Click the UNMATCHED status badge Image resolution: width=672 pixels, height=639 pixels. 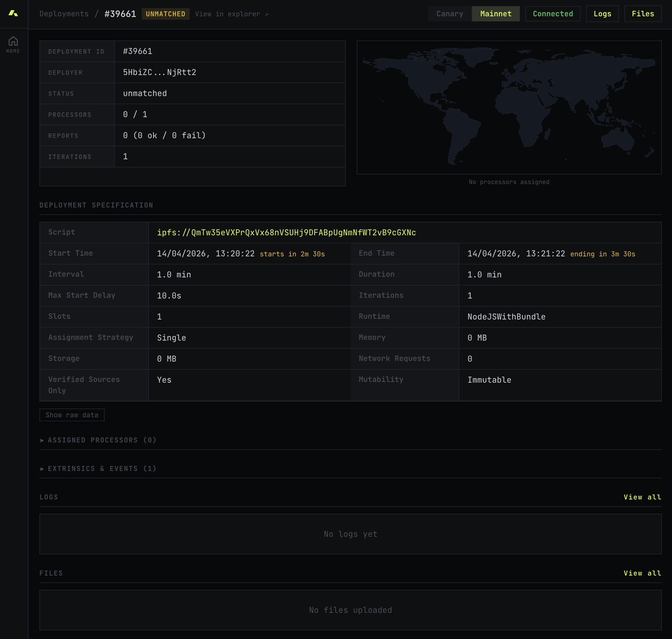point(165,14)
